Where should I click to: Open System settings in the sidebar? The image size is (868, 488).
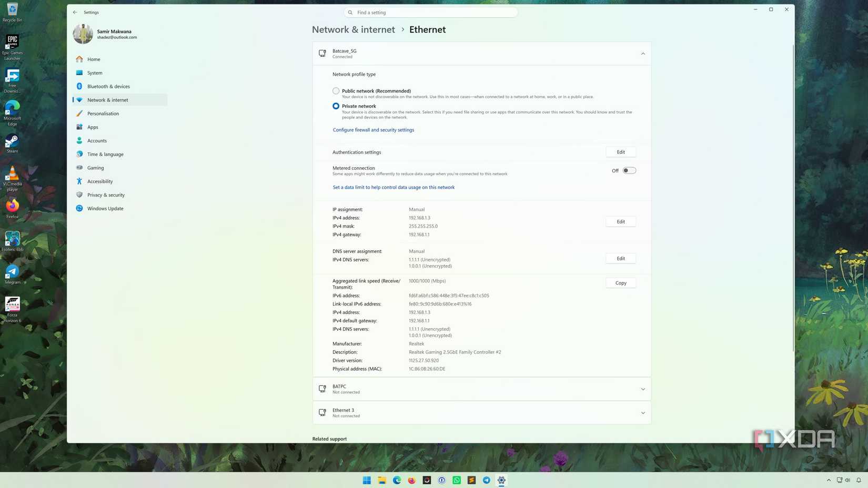point(120,73)
